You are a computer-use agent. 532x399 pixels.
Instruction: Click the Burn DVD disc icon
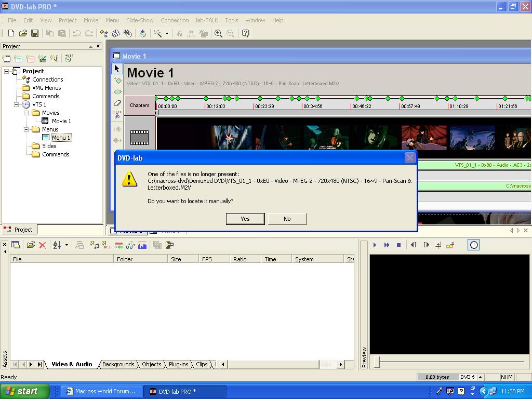click(x=142, y=33)
